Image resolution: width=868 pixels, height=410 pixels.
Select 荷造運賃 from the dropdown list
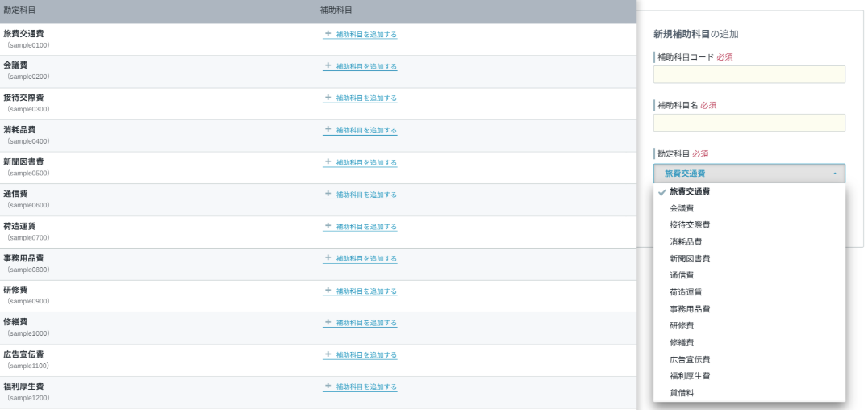[749, 292]
